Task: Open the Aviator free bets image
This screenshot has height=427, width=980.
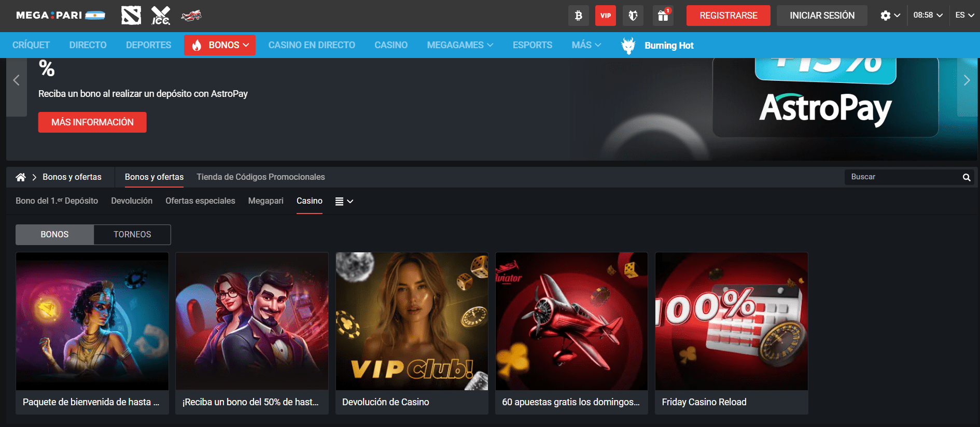Action: [571, 321]
